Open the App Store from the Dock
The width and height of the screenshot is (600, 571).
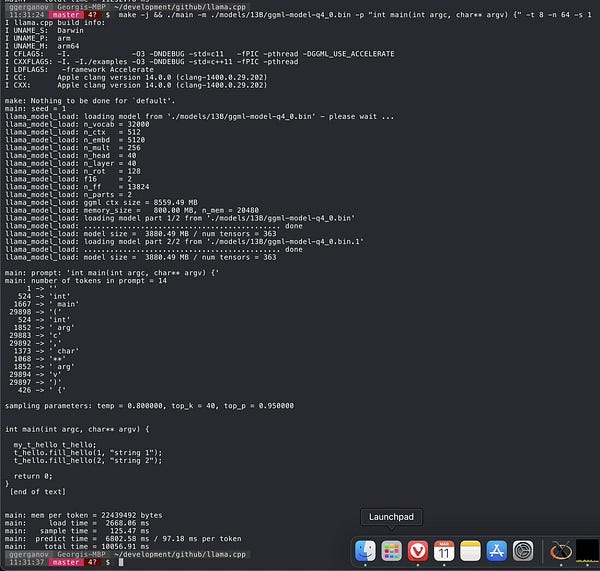(x=497, y=551)
